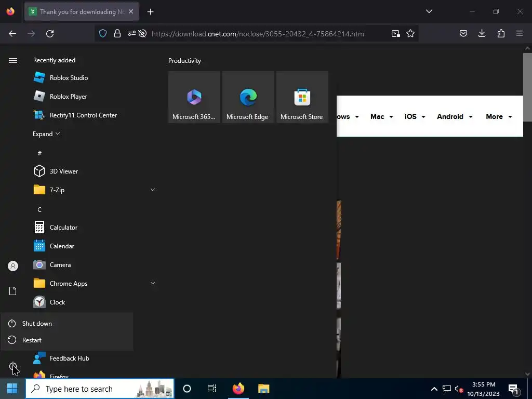Open Task View on the taskbar
The width and height of the screenshot is (532, 399).
tap(212, 389)
